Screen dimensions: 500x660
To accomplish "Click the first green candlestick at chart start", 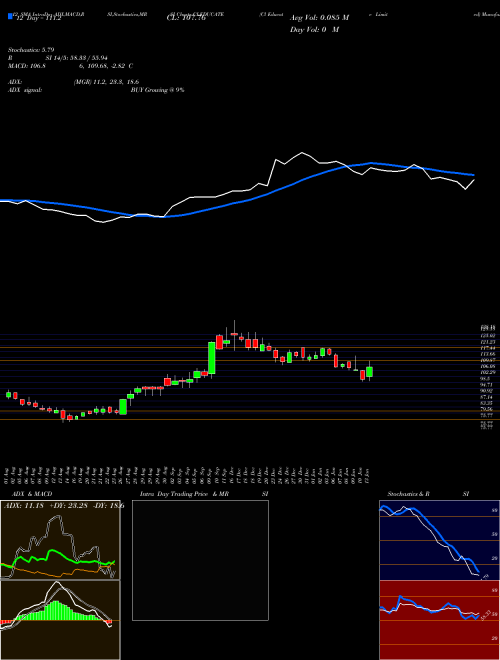I will click(x=8, y=394).
